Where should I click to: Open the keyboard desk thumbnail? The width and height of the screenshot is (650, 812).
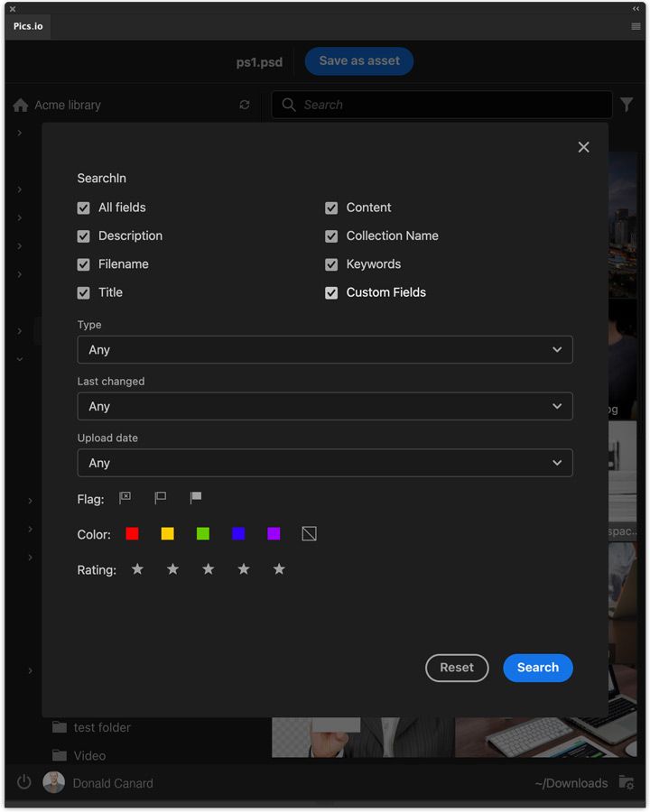coord(546,737)
